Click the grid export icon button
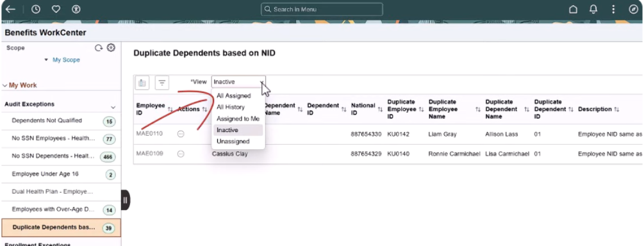Screen dimensions: 644x246 coord(142,83)
